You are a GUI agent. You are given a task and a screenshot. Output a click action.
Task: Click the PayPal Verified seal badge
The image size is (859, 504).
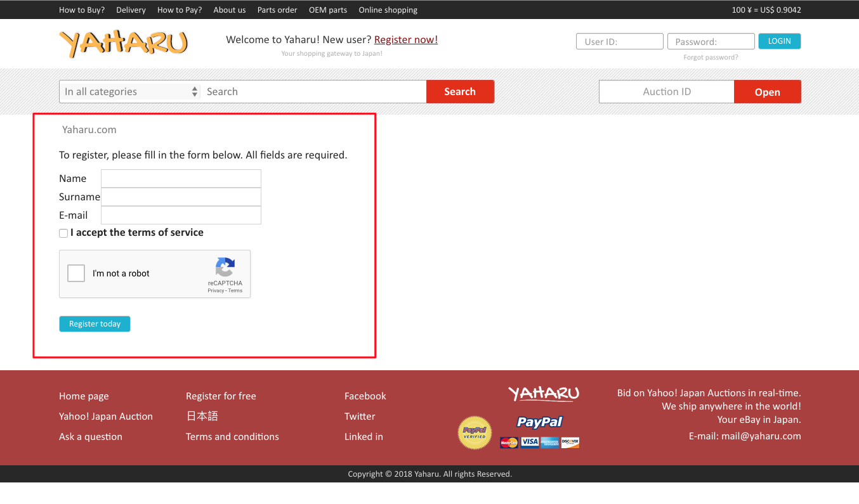pyautogui.click(x=475, y=433)
